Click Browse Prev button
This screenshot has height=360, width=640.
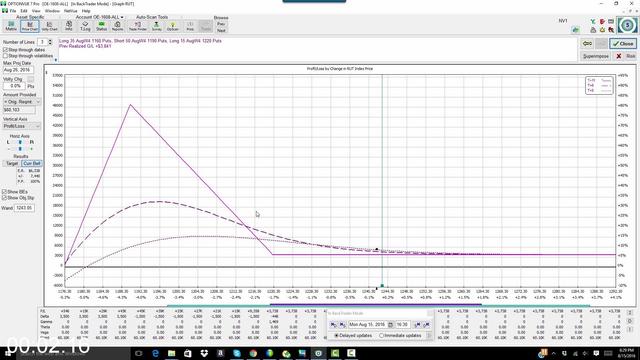(221, 24)
